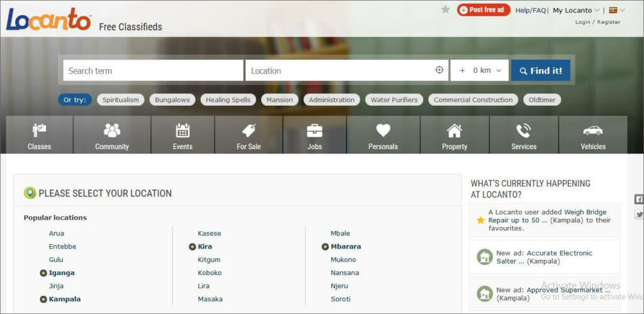The height and width of the screenshot is (314, 644).
Task: Choose Kira location
Action: (x=205, y=247)
